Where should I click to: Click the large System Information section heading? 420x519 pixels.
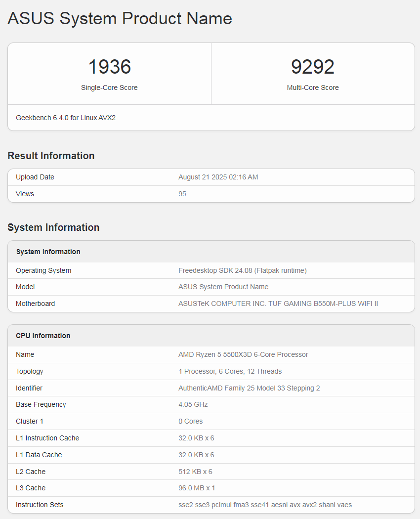point(54,227)
